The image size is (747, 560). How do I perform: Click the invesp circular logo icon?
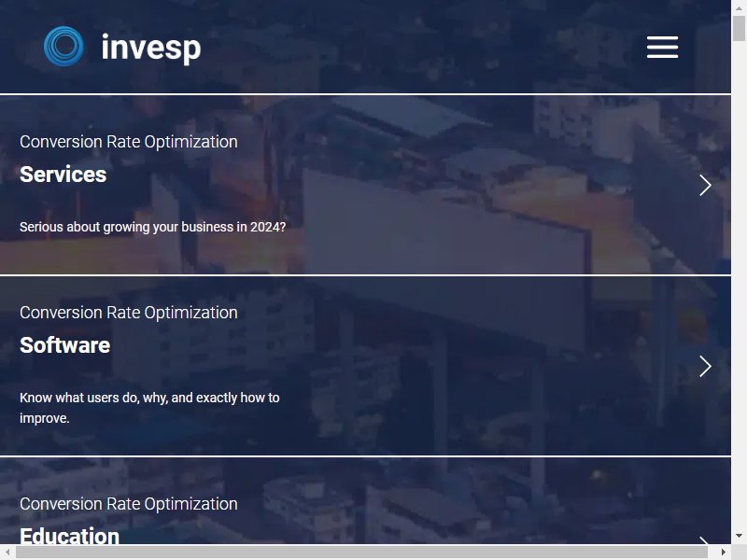click(x=63, y=46)
